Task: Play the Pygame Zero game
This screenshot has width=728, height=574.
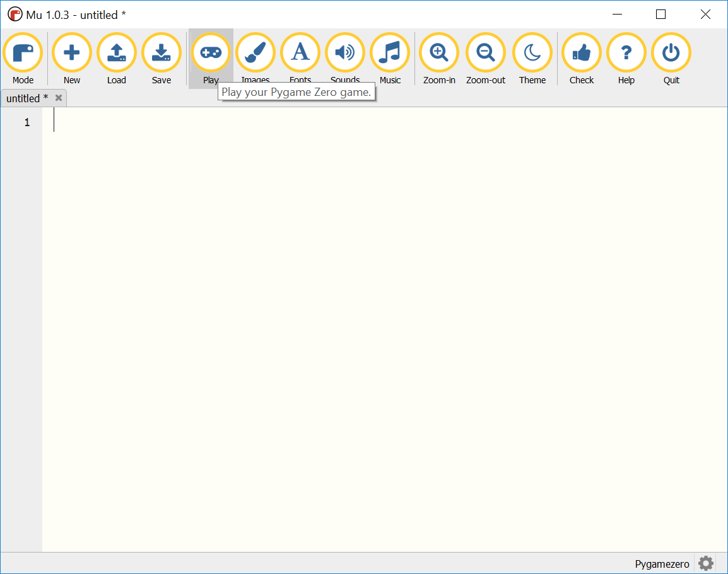Action: 211,59
